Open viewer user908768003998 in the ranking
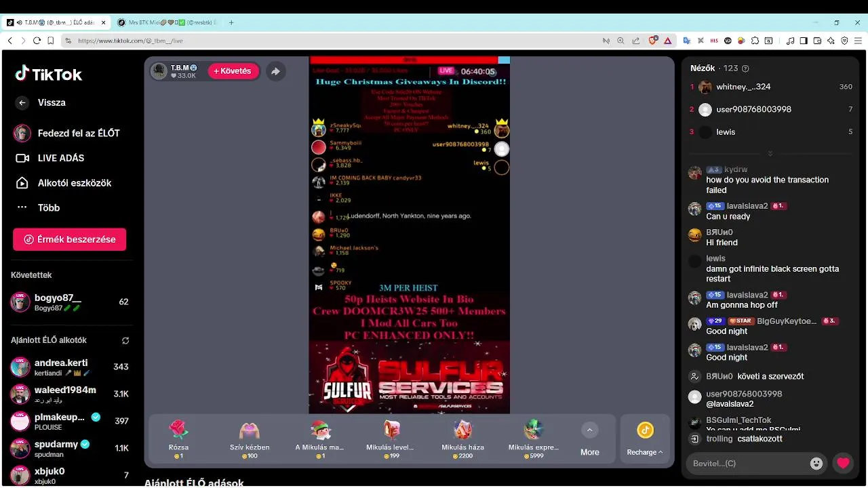Image resolution: width=868 pixels, height=488 pixels. (x=770, y=109)
